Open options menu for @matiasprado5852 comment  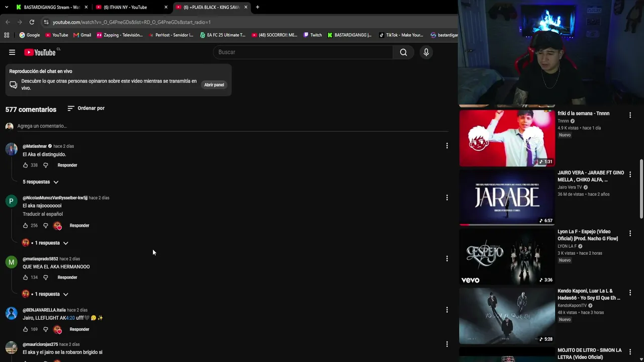point(447,258)
